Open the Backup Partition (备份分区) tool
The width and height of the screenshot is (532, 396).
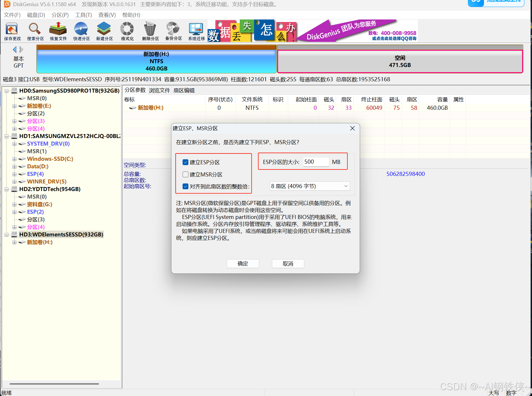173,31
